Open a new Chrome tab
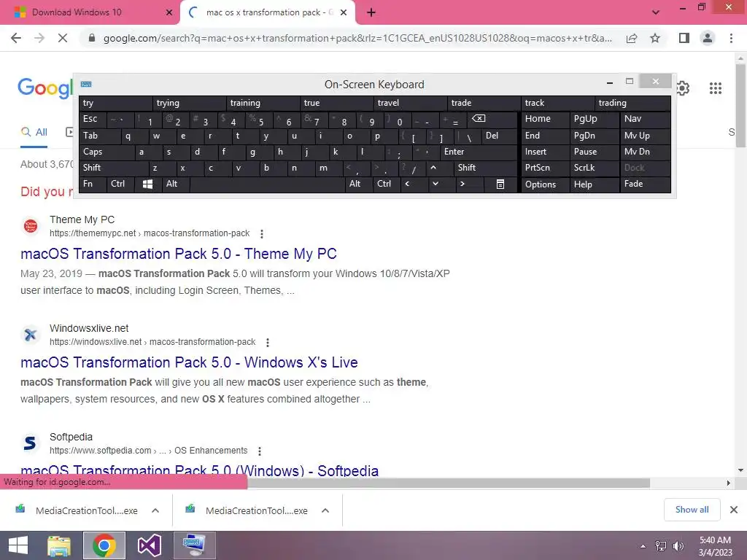The image size is (747, 560). click(371, 12)
